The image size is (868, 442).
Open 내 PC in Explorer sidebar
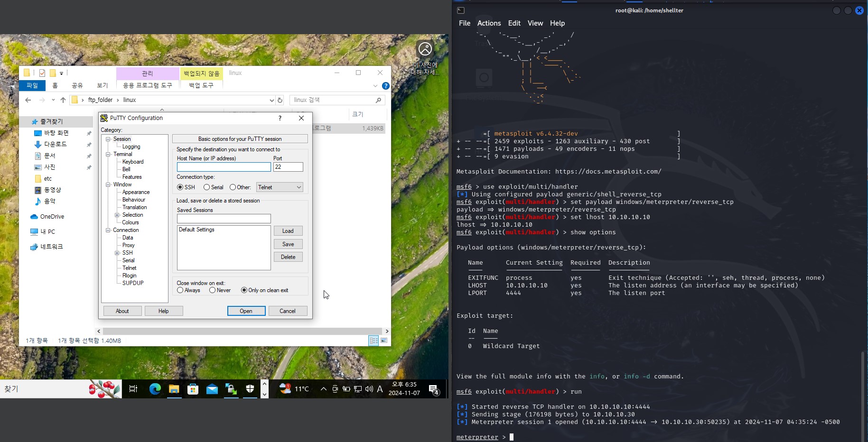(47, 232)
